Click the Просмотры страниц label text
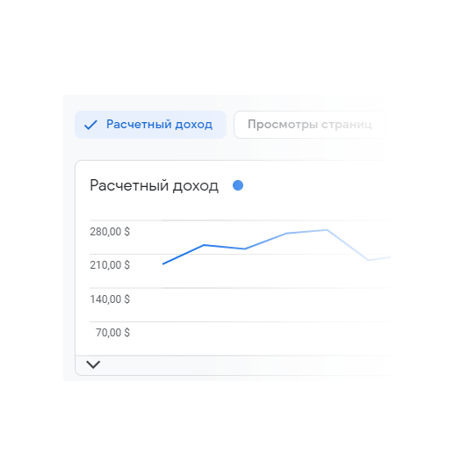454x476 pixels. [309, 125]
